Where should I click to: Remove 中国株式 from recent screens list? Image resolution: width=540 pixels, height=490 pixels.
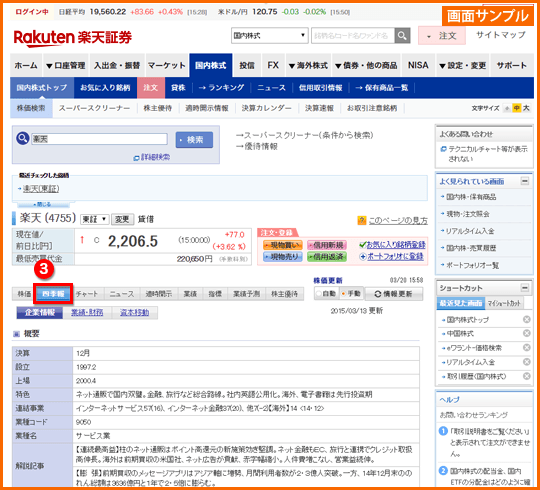point(526,333)
